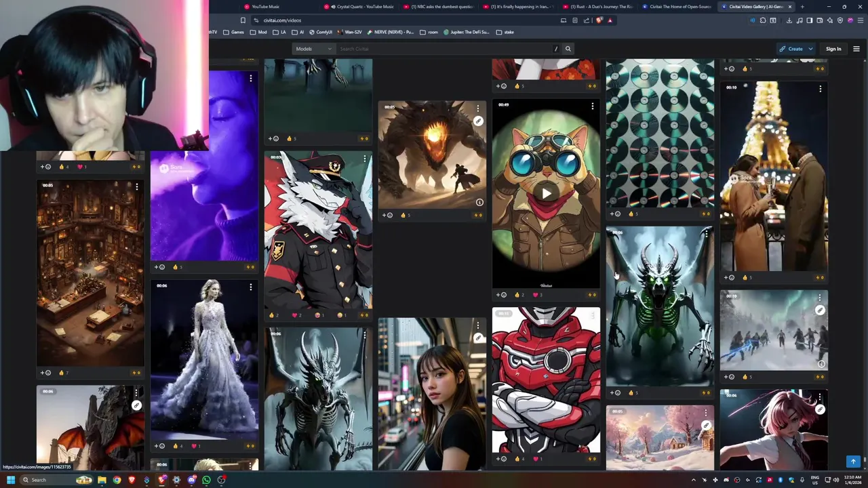Add a reaction to the binoculars cat video
The height and width of the screenshot is (488, 868).
(x=502, y=295)
